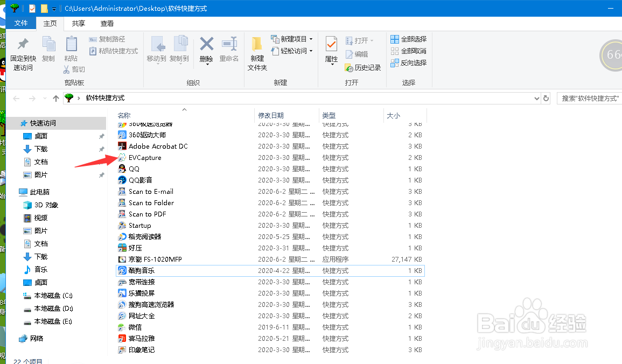Click the Paste clipboard icon
Image resolution: width=622 pixels, height=364 pixels.
click(72, 44)
